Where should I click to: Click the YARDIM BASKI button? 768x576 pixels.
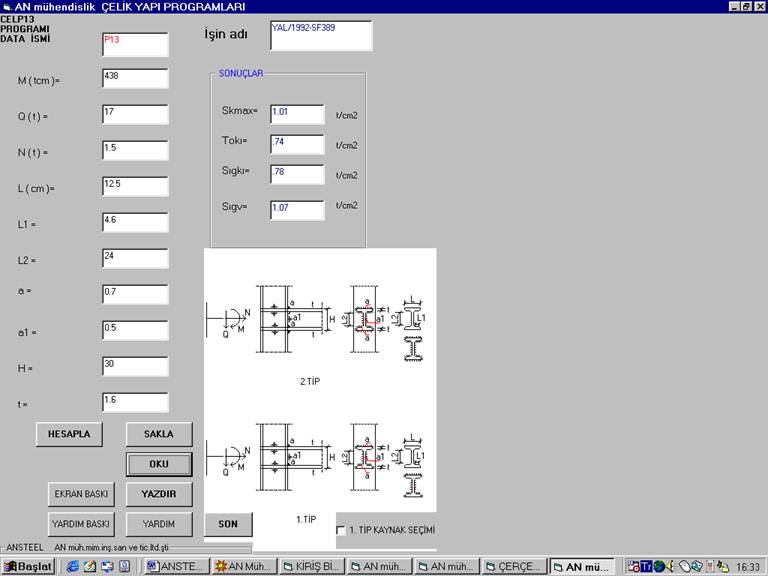pyautogui.click(x=81, y=524)
